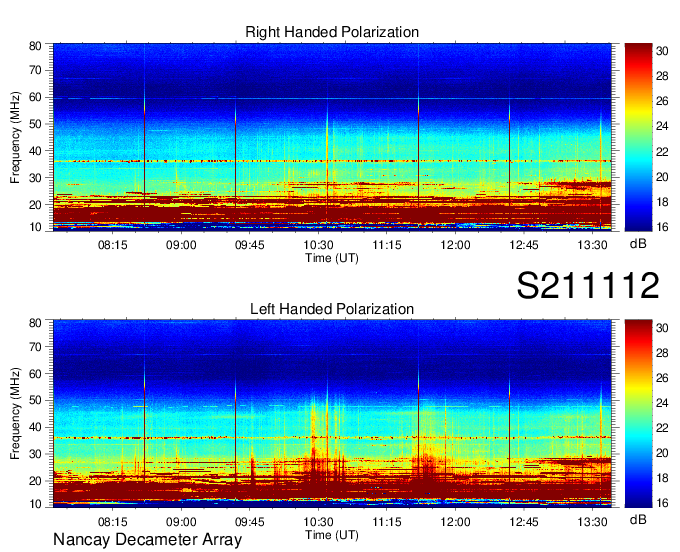This screenshot has height=552, width=680.
Task: Click the Frequency (MHz) label of the left-handed plot
Action: pos(15,414)
